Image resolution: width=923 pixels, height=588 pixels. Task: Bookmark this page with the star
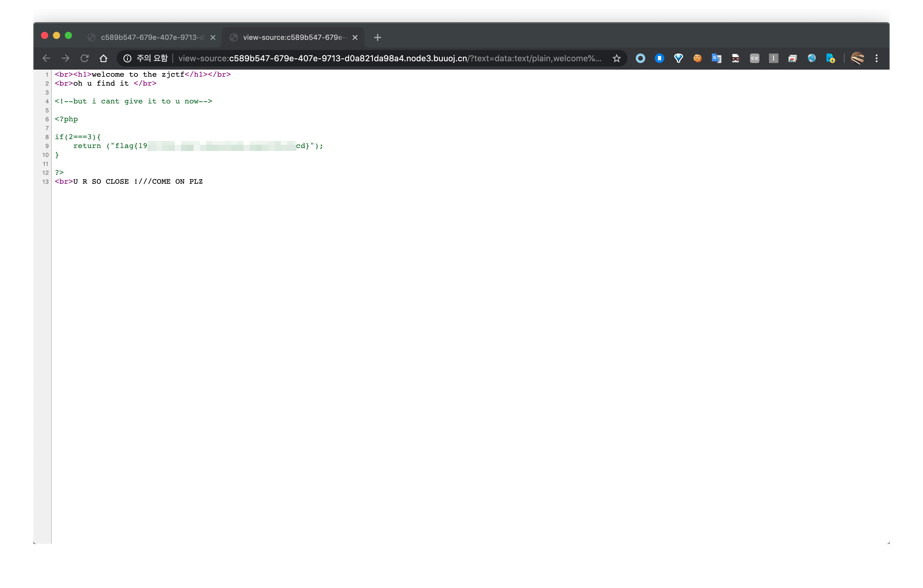[x=616, y=58]
